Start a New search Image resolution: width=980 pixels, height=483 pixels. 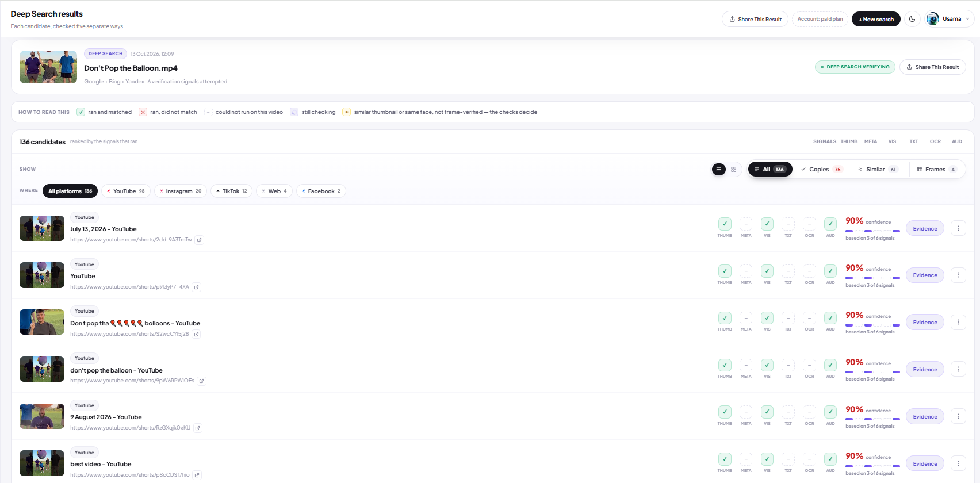[x=876, y=19]
